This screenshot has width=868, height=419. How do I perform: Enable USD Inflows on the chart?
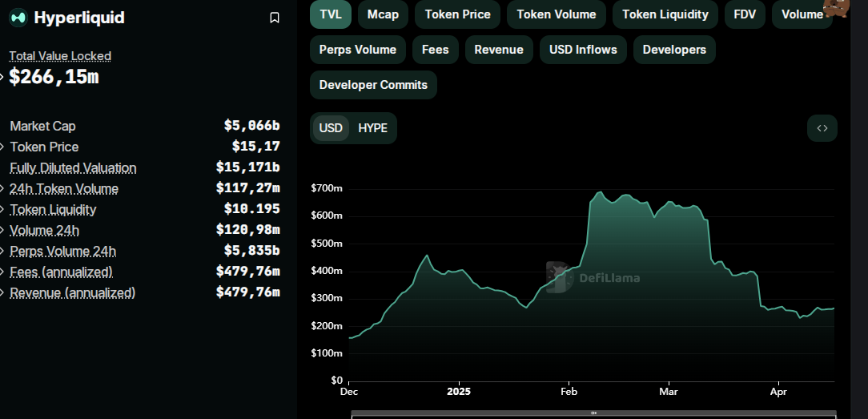(x=583, y=50)
